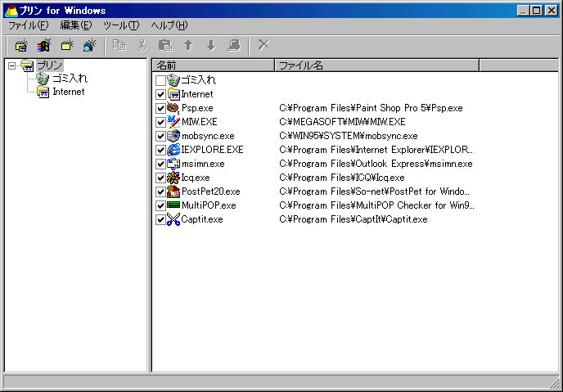Click the MIW.EXE icon in list
Image resolution: width=563 pixels, height=392 pixels.
[173, 122]
